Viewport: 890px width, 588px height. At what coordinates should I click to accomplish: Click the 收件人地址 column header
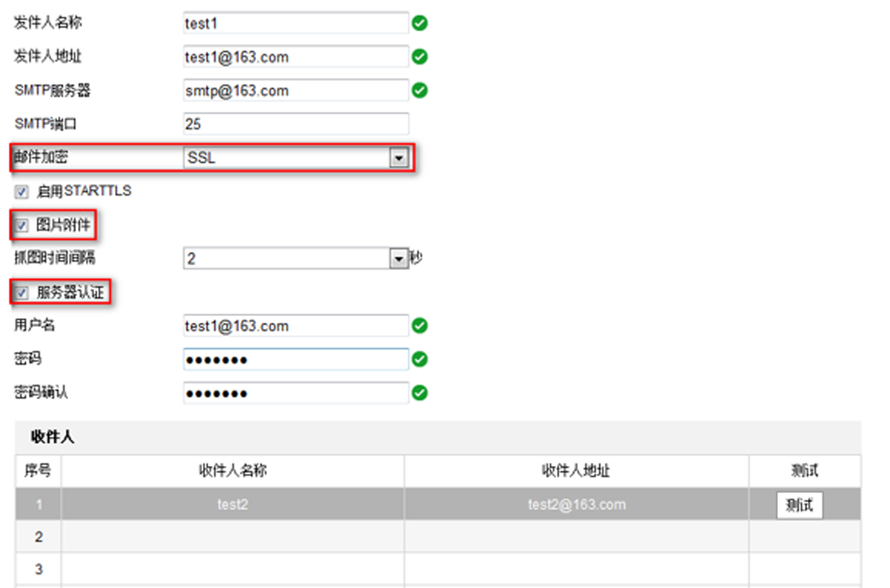[576, 471]
